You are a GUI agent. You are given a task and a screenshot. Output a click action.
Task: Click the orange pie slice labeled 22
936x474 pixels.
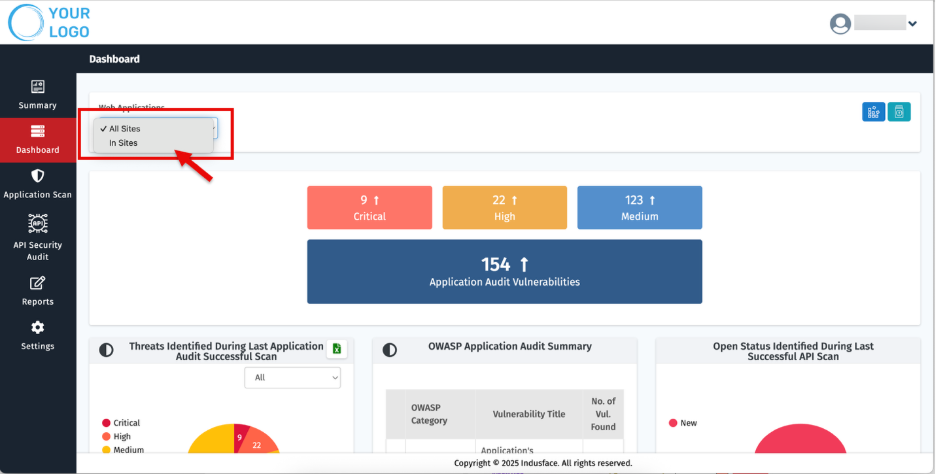point(258,444)
